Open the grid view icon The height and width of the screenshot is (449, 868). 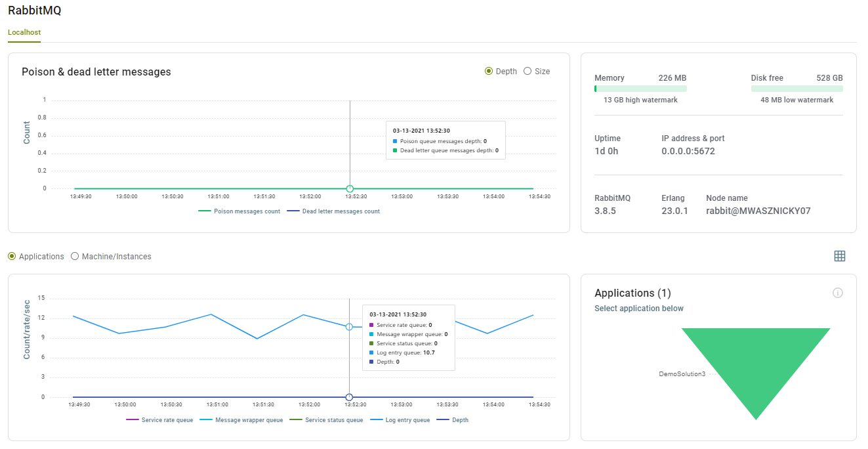point(839,256)
